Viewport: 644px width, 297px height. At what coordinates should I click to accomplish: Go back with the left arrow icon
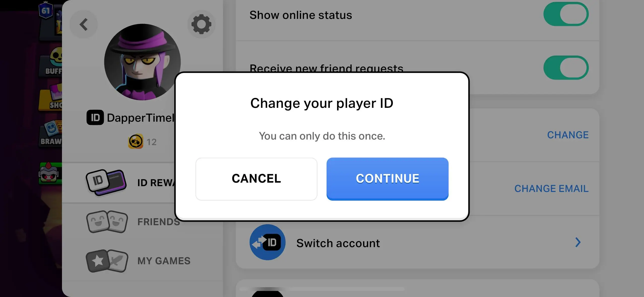pos(84,24)
